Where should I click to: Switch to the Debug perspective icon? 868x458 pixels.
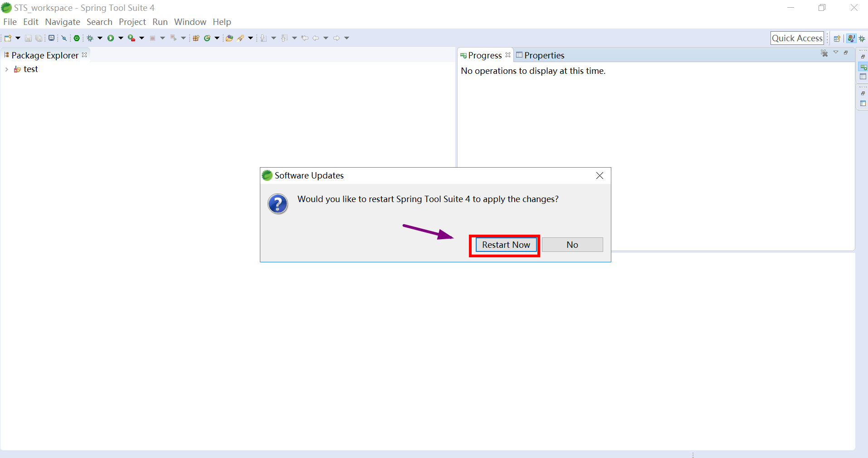tap(862, 39)
